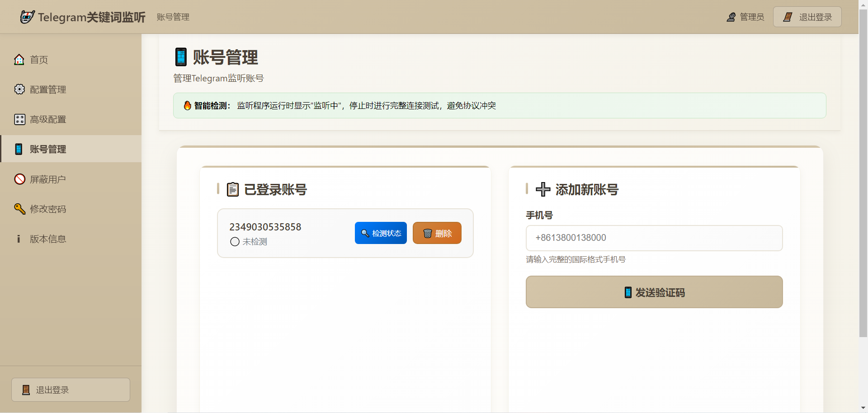Click the top-right 退出登录 button

pyautogui.click(x=807, y=17)
